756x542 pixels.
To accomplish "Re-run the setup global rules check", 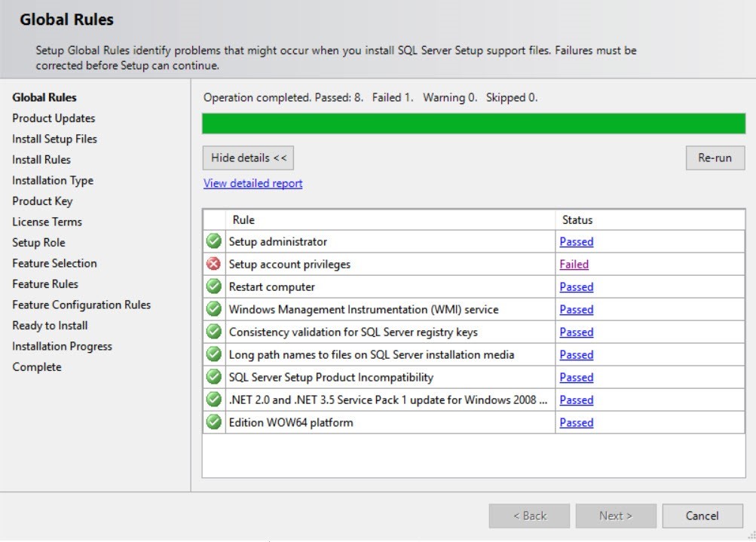I will (714, 158).
